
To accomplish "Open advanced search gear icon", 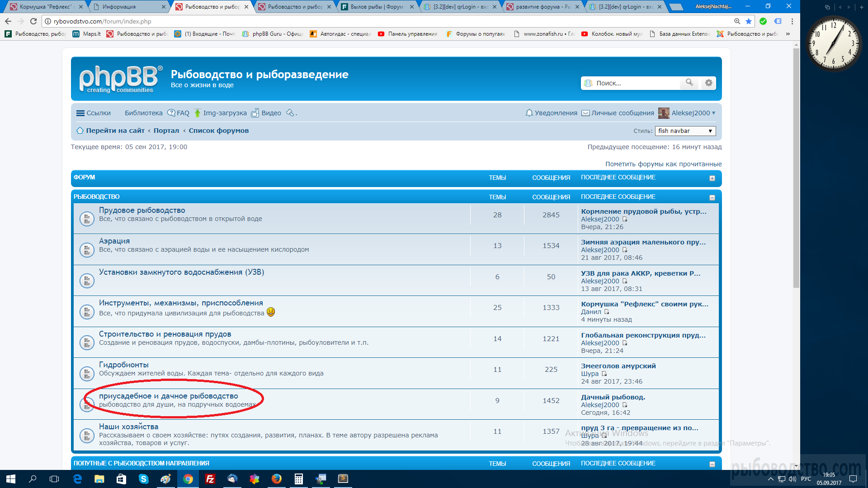I will (x=708, y=83).
